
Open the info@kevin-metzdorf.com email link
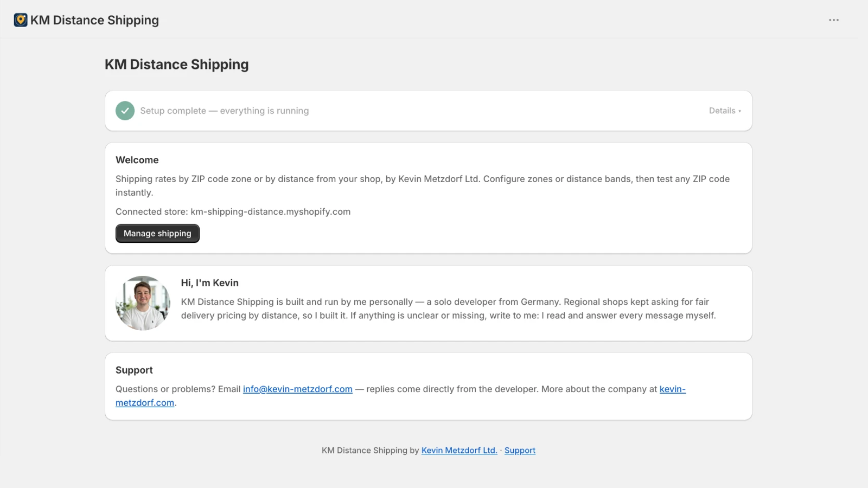click(x=298, y=389)
